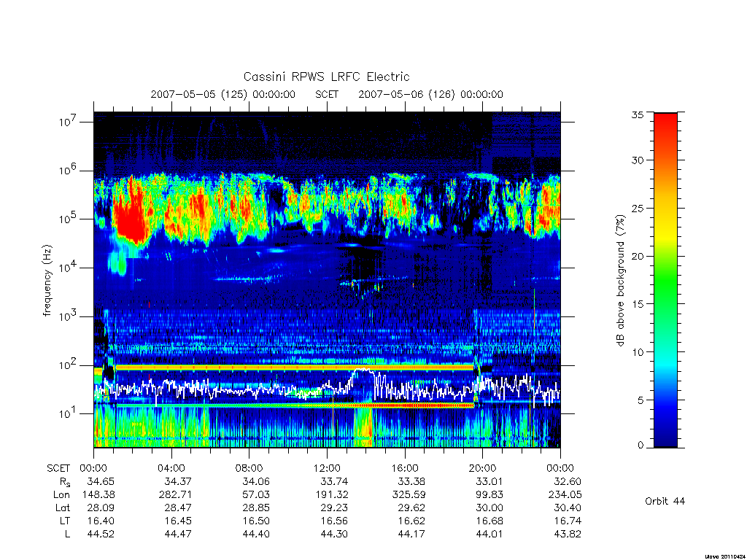Click the L value '43.82'
747x560 pixels.
pos(568,534)
